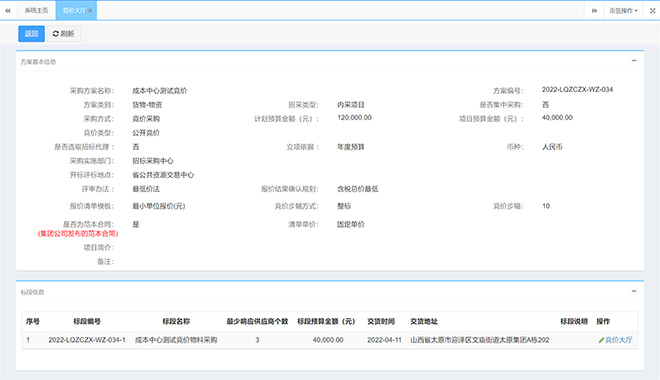Collapse the 标段信息 panel
Viewport: 660px width, 380px height.
[634, 291]
